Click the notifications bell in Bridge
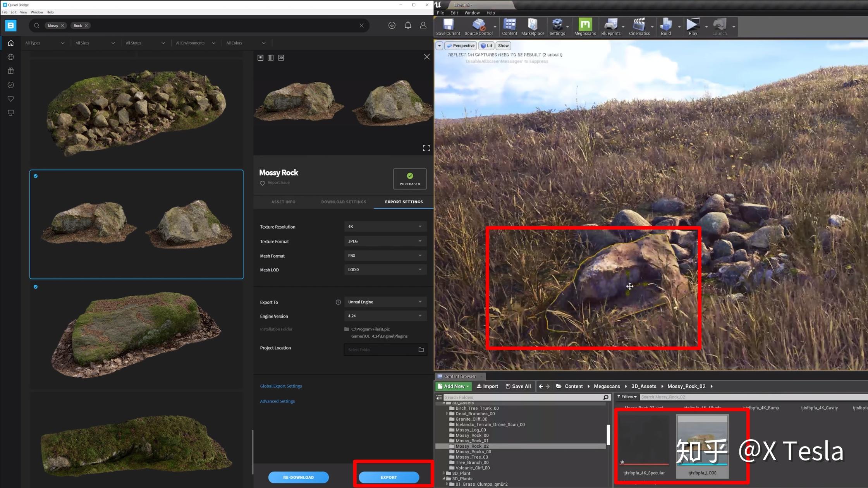This screenshot has height=488, width=868. coord(408,26)
